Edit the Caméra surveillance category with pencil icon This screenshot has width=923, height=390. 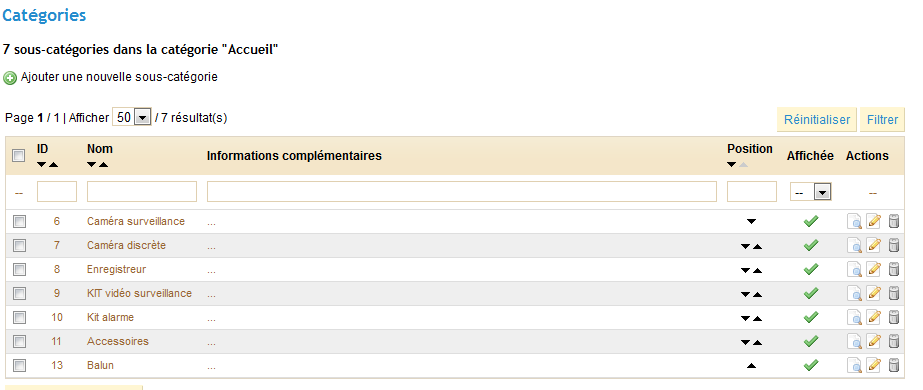tap(874, 221)
